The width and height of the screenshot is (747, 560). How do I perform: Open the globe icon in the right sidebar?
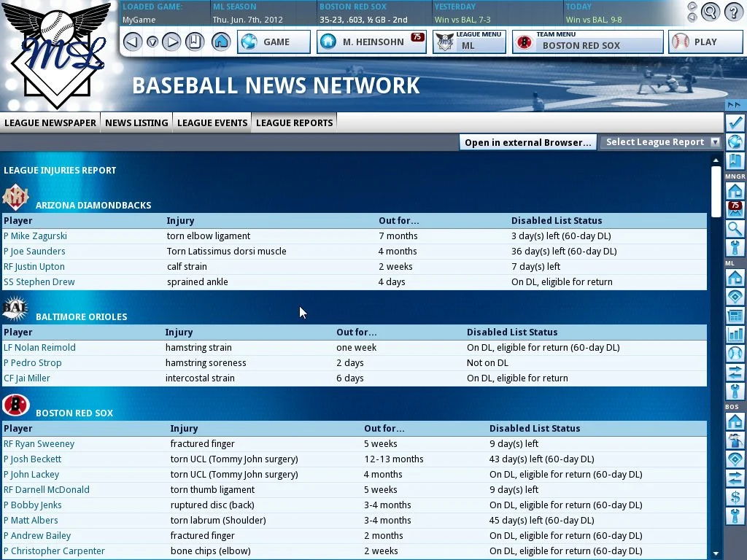tap(735, 142)
